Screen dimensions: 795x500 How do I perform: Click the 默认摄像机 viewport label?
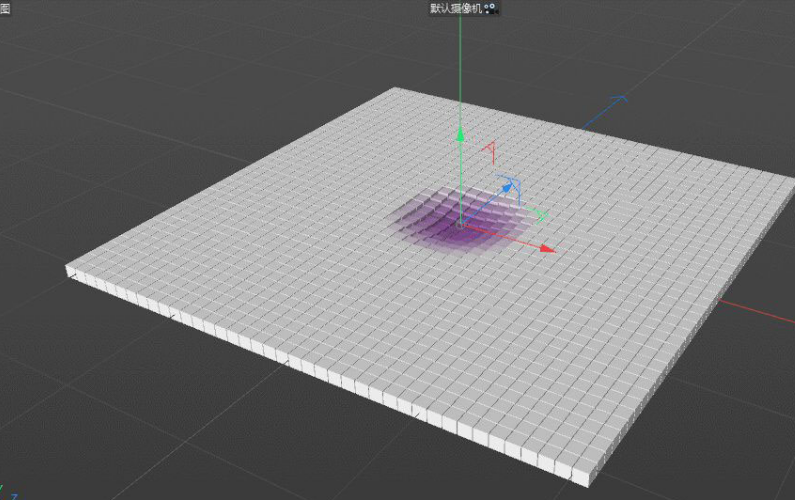(x=456, y=8)
